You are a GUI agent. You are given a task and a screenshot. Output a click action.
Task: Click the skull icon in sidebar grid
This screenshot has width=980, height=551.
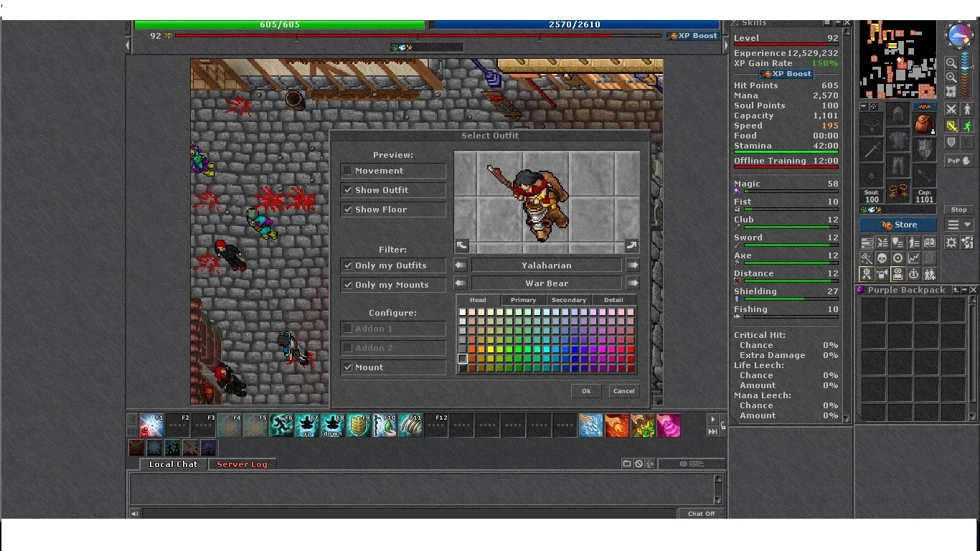882,258
